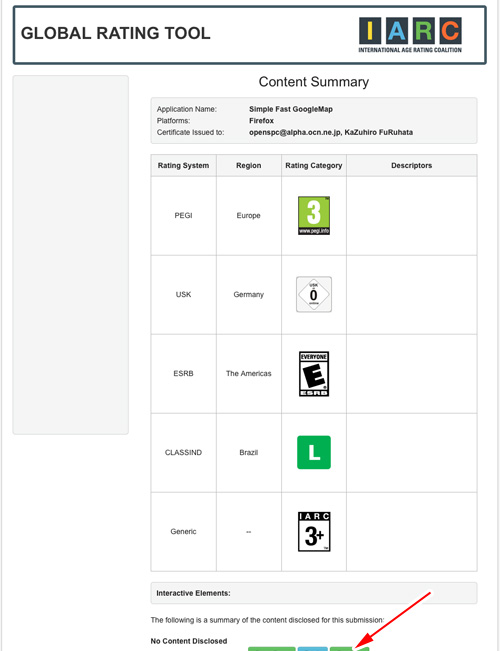Click the ESRB rating system cell
500x651 pixels.
pos(183,373)
